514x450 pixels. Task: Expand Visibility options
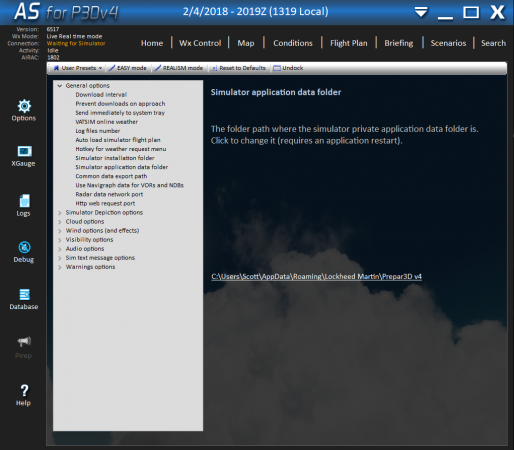click(60, 240)
